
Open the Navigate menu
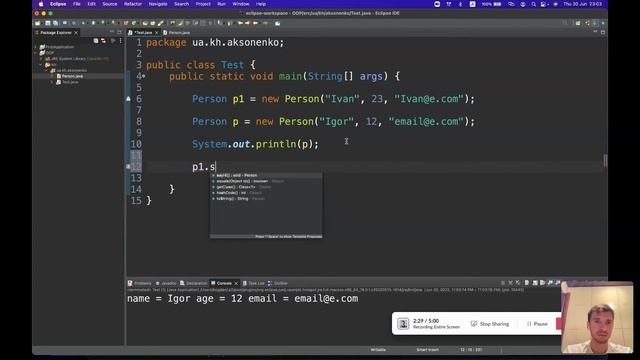pyautogui.click(x=158, y=4)
